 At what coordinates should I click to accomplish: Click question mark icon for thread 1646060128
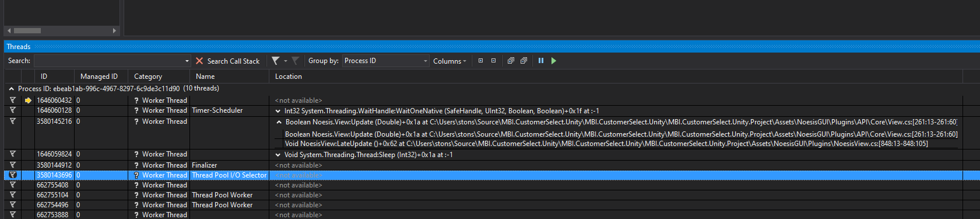tap(136, 110)
